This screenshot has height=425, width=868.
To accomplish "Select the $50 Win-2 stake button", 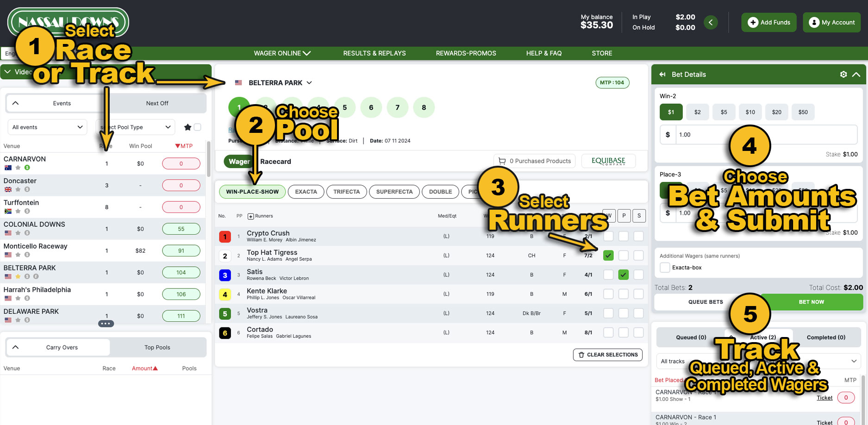I will (x=803, y=112).
